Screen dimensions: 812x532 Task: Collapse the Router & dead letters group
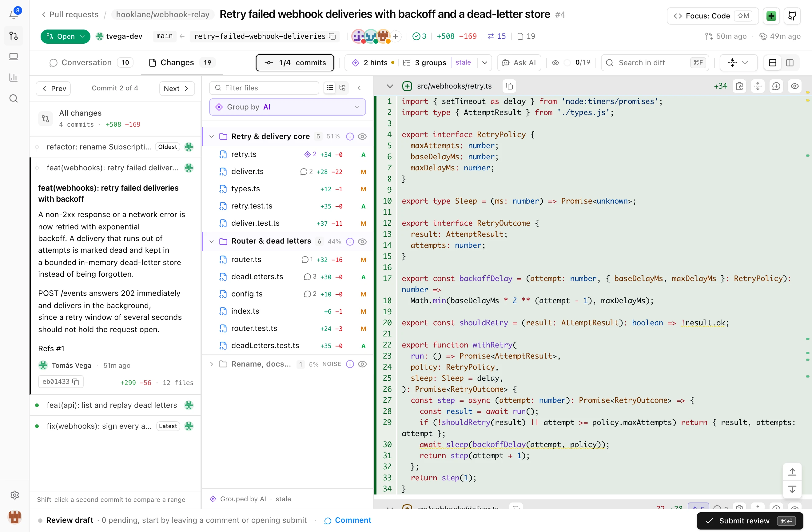pyautogui.click(x=212, y=241)
